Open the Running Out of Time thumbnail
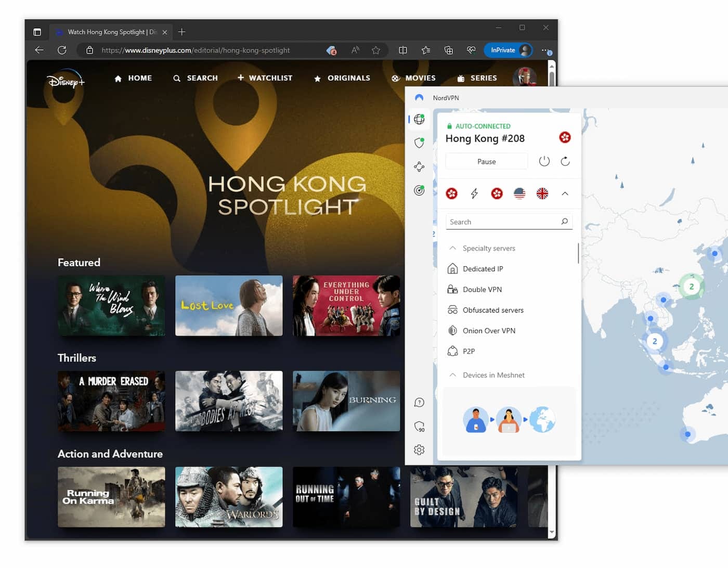 coord(346,497)
